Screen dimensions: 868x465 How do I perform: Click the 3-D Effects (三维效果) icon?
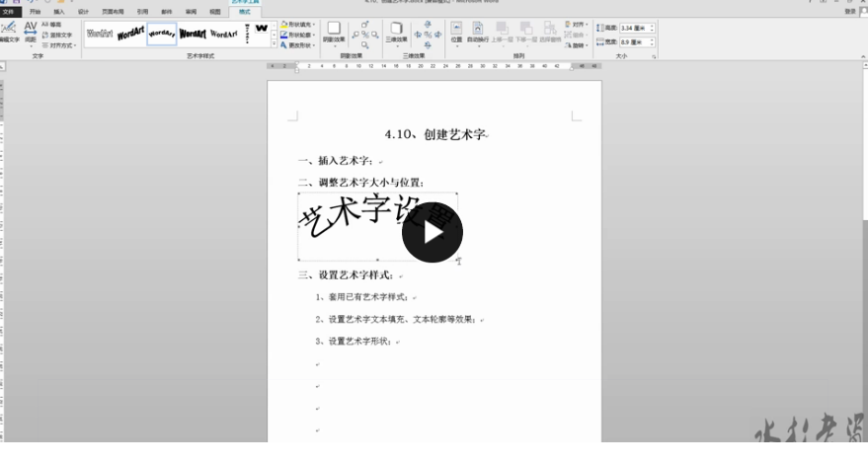(x=396, y=33)
